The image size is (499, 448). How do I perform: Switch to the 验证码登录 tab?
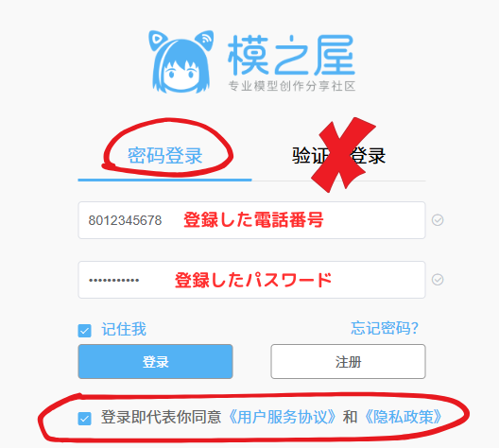click(338, 156)
